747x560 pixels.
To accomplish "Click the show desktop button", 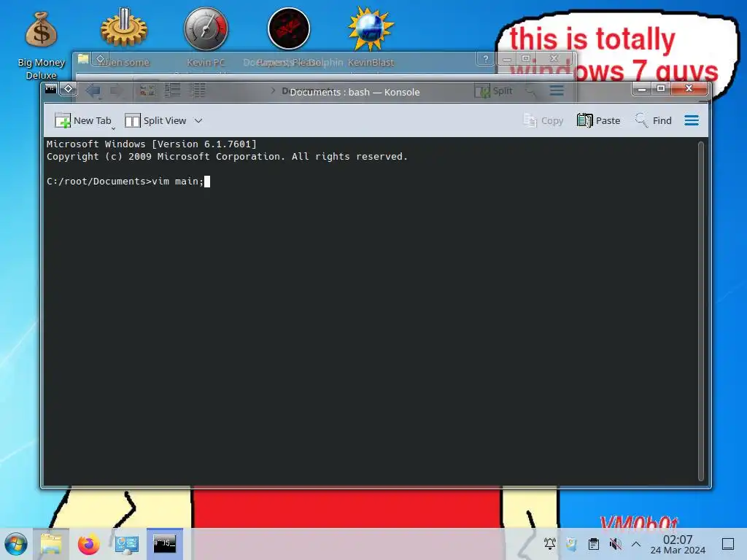I will pyautogui.click(x=728, y=544).
